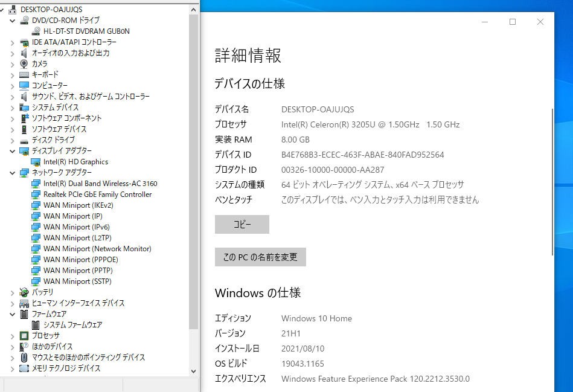Expand the キーボード node

13,76
